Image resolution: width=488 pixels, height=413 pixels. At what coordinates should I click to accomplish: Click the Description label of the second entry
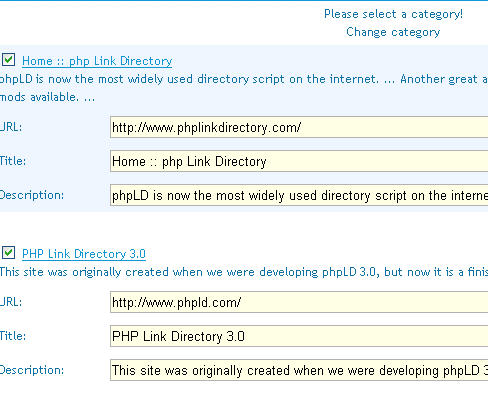click(x=32, y=370)
